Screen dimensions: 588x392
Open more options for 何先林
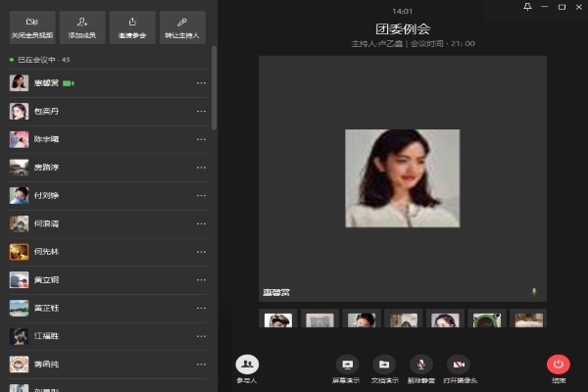click(x=201, y=252)
